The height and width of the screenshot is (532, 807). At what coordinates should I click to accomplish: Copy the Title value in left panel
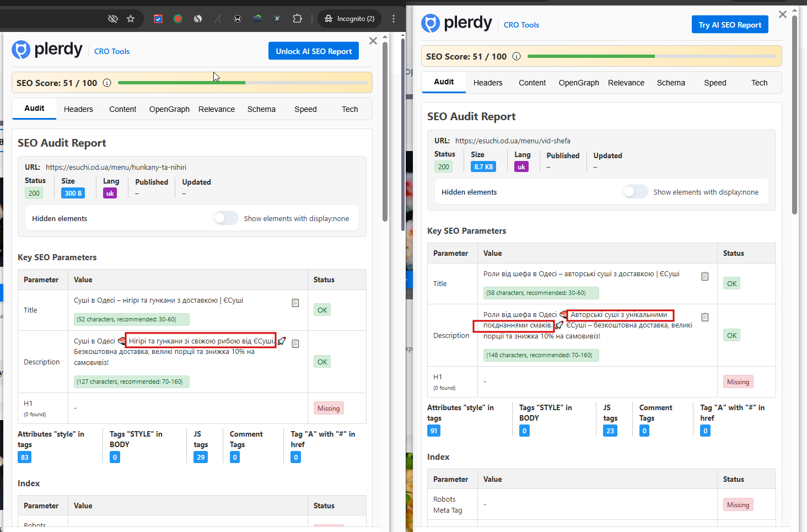pos(295,303)
